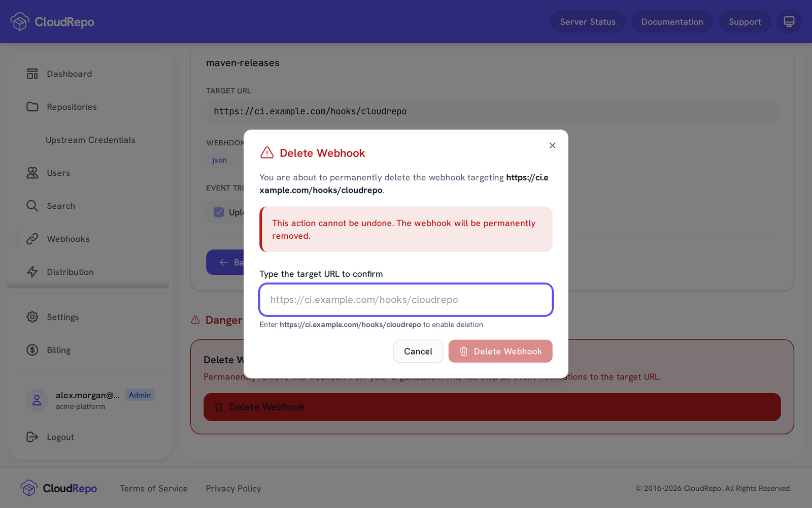Close the Delete Webhook dialog
Viewport: 812px width, 508px height.
click(553, 145)
